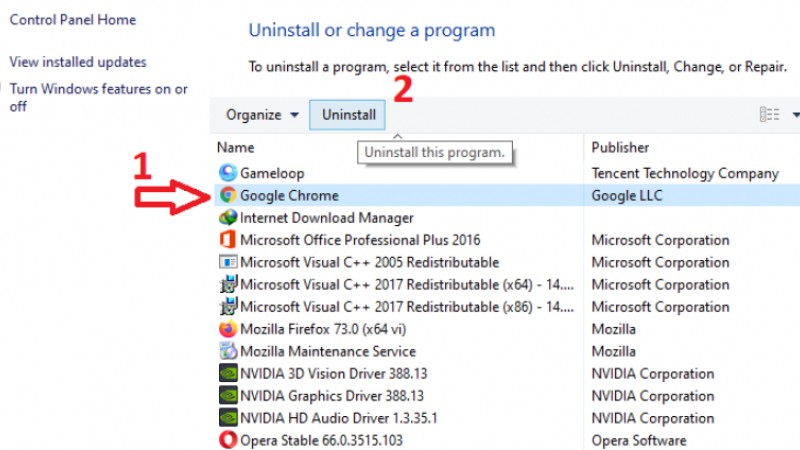Sort list by Name column header
The image size is (800, 450).
235,147
